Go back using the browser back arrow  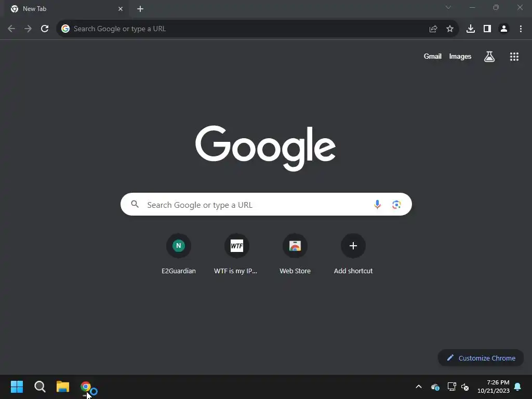point(11,29)
